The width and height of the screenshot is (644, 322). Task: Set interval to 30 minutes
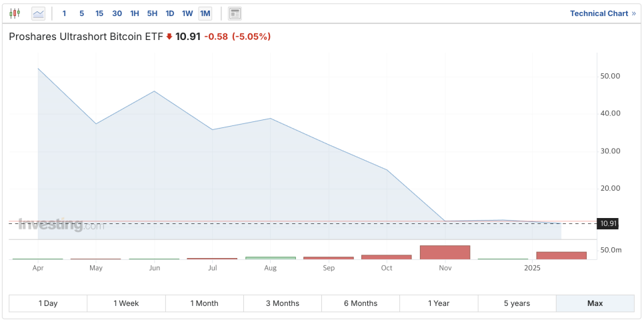pos(117,13)
